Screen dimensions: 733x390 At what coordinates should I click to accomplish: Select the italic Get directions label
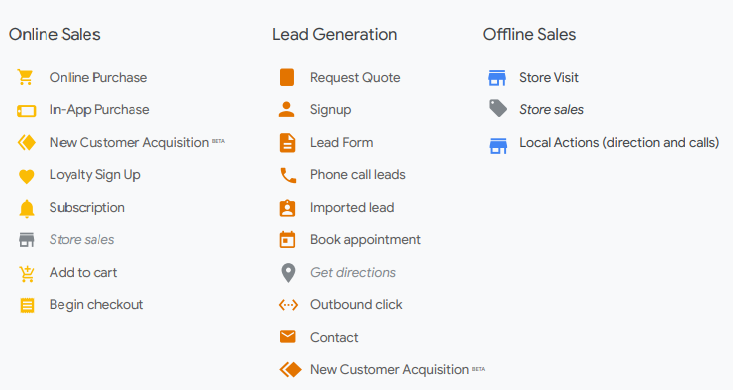click(x=353, y=272)
